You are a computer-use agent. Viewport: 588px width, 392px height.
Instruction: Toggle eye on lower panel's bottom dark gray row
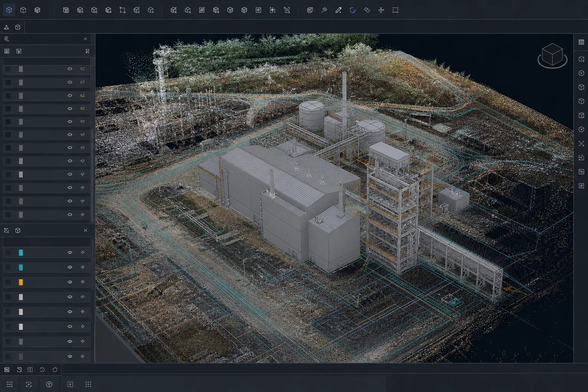click(70, 356)
